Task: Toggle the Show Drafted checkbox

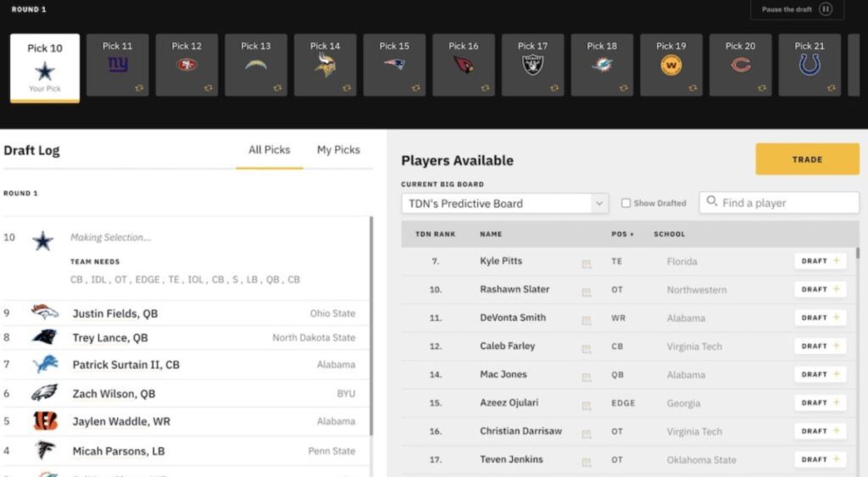Action: point(626,203)
